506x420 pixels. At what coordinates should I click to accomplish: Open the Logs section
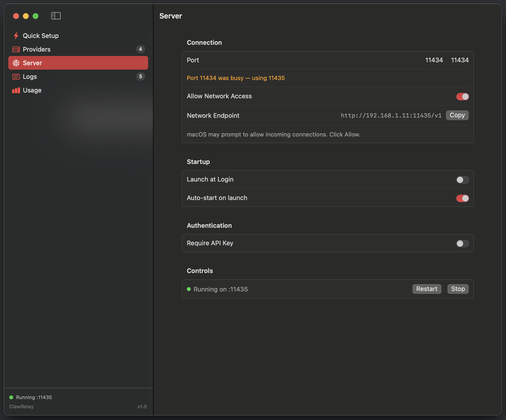pyautogui.click(x=78, y=76)
